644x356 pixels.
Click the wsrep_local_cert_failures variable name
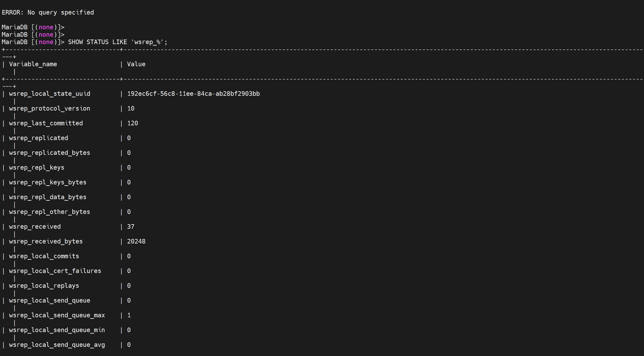coord(55,271)
